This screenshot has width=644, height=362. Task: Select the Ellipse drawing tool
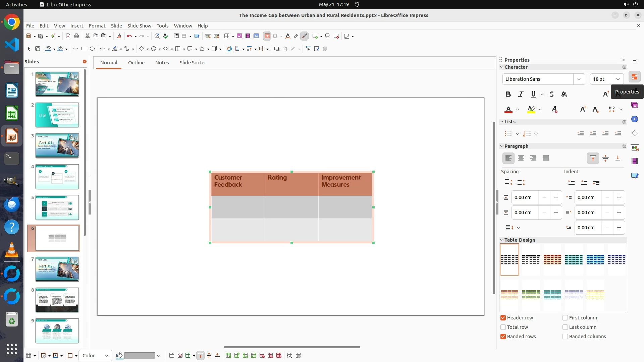[92, 49]
